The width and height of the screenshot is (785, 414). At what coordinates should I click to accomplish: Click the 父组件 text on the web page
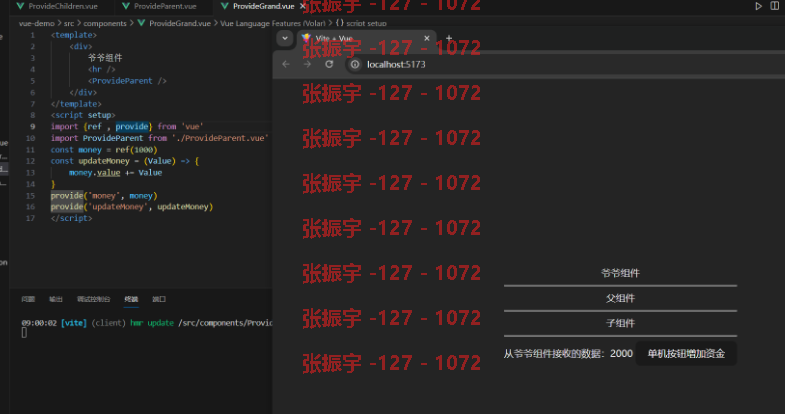tap(620, 298)
